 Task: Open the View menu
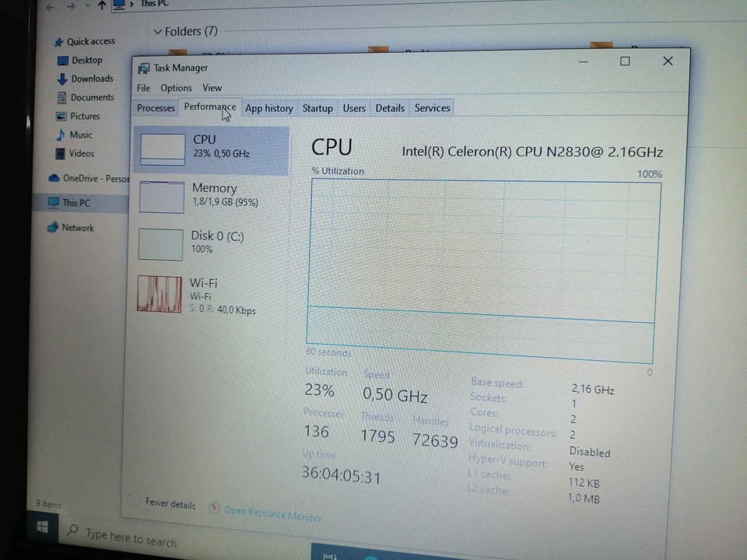click(x=212, y=88)
